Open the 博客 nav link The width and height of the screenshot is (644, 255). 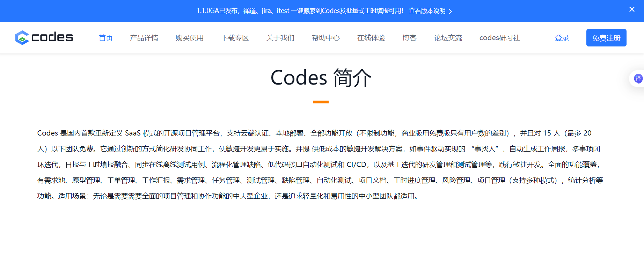(x=410, y=38)
